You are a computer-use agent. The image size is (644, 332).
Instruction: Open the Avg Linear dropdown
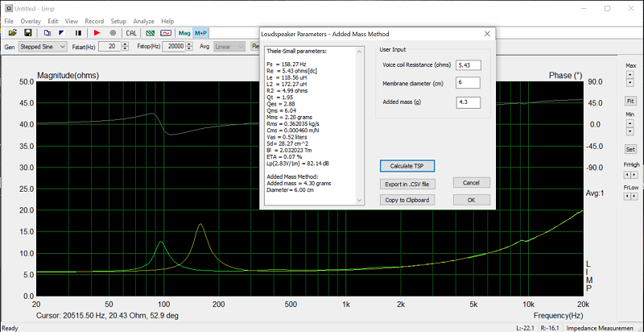pos(229,47)
